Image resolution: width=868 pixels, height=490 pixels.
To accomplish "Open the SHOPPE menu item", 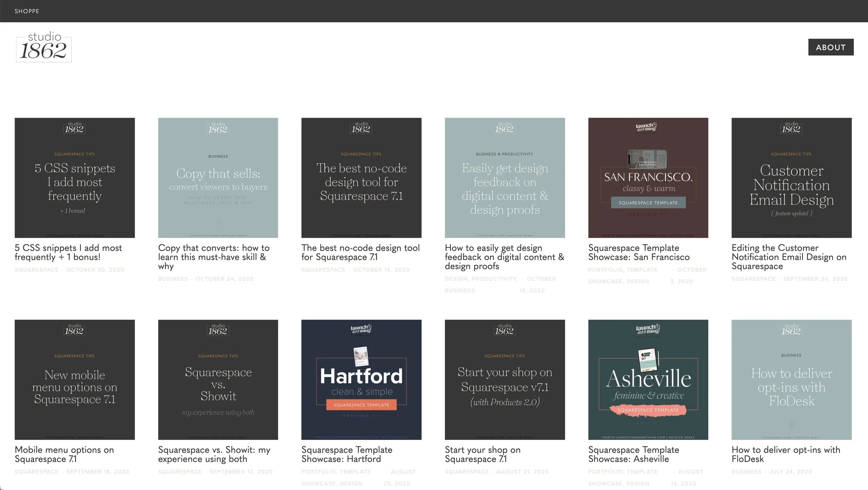I will coord(27,11).
